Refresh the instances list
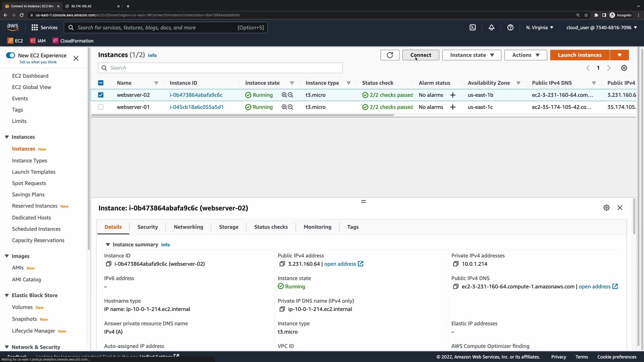This screenshot has height=362, width=644. 390,55
